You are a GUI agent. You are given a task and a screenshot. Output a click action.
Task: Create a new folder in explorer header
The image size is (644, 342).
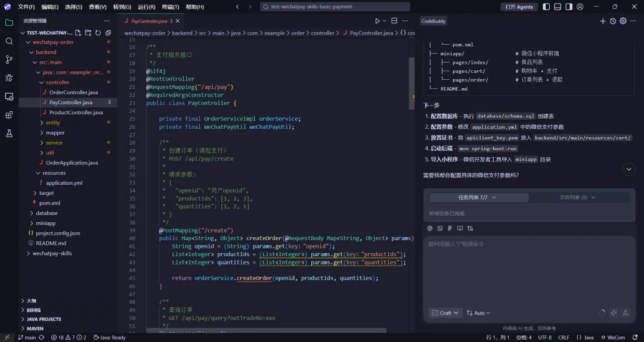point(88,33)
